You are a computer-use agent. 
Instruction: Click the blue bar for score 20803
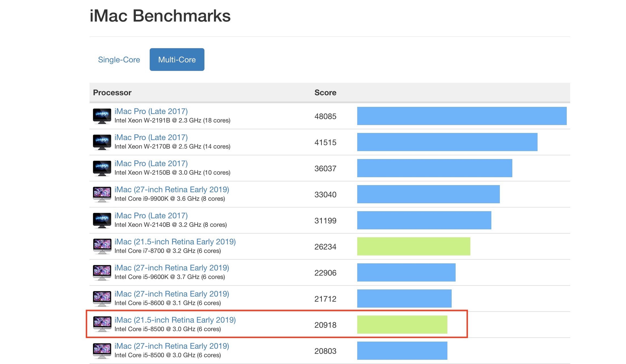pyautogui.click(x=402, y=351)
